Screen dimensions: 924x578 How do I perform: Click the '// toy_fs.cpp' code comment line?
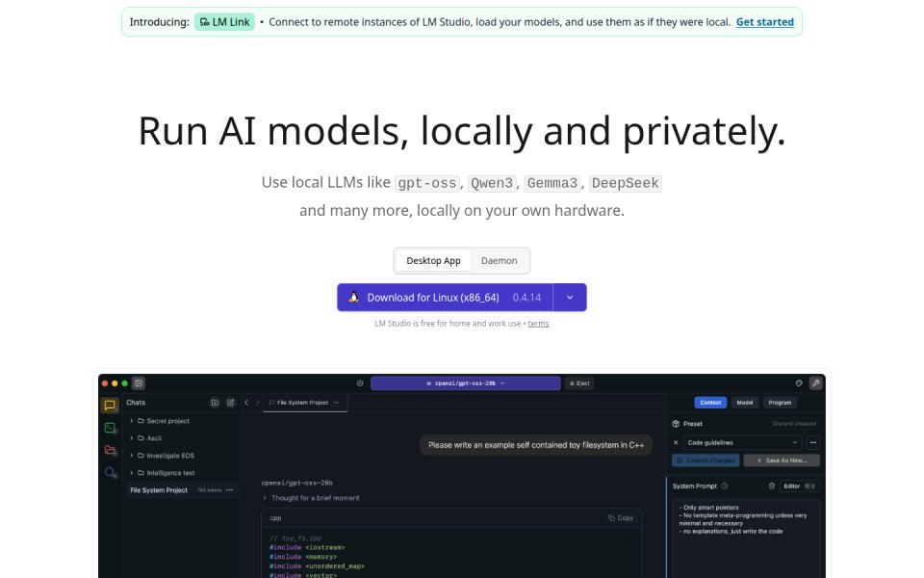click(x=295, y=539)
